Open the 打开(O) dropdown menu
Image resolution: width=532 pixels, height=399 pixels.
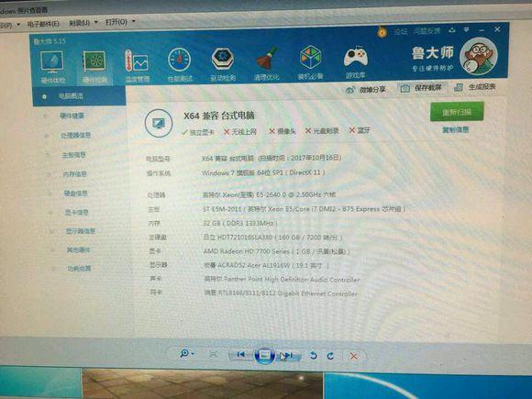click(x=120, y=22)
